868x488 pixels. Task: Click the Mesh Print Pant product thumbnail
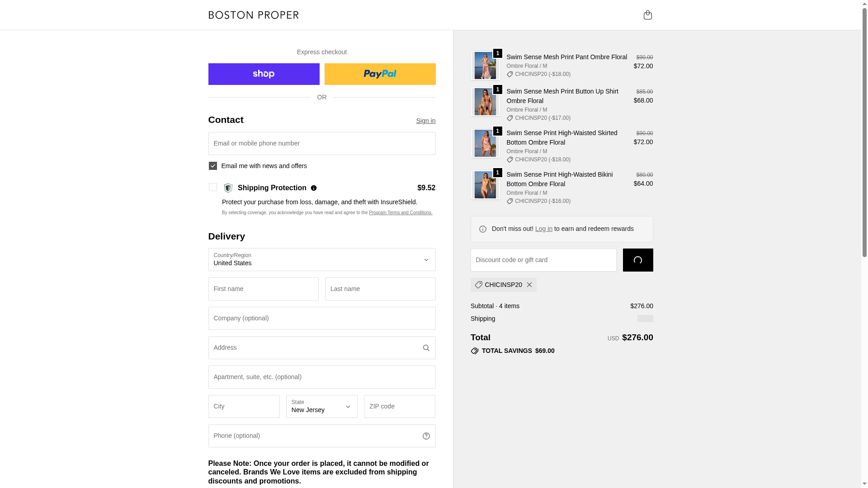pos(485,66)
